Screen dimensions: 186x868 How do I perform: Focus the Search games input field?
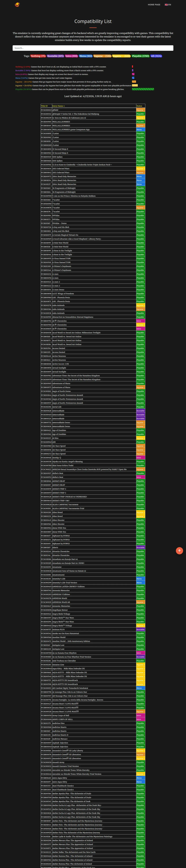[93, 48]
